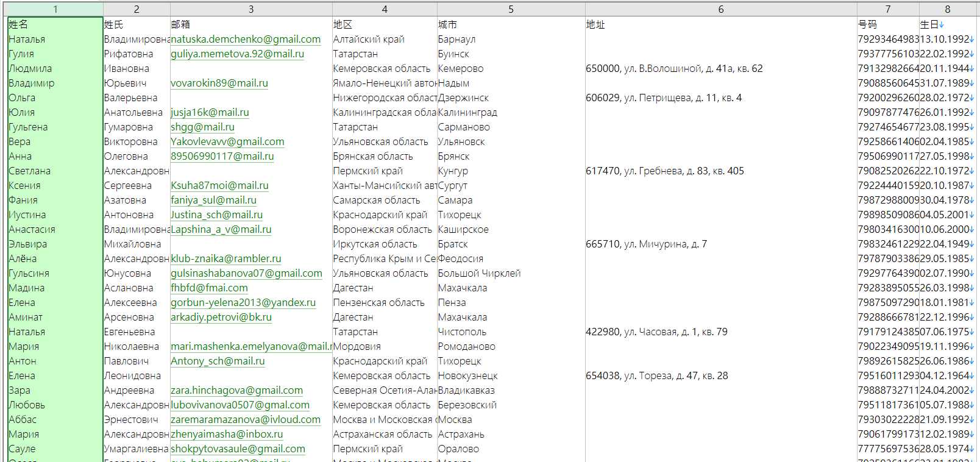Screen dimensions: 980x462
Task: Open guliya.memetova.92@mail.ru email link
Action: tap(237, 54)
